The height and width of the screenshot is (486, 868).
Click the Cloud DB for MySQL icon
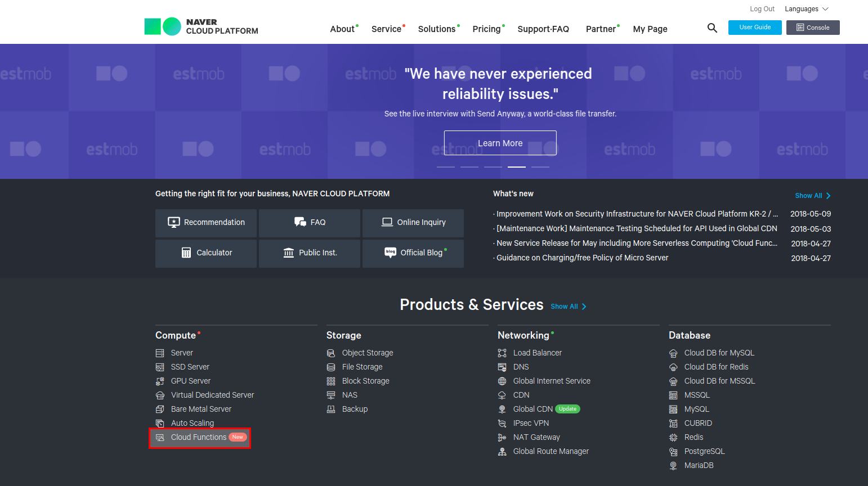[x=673, y=353]
